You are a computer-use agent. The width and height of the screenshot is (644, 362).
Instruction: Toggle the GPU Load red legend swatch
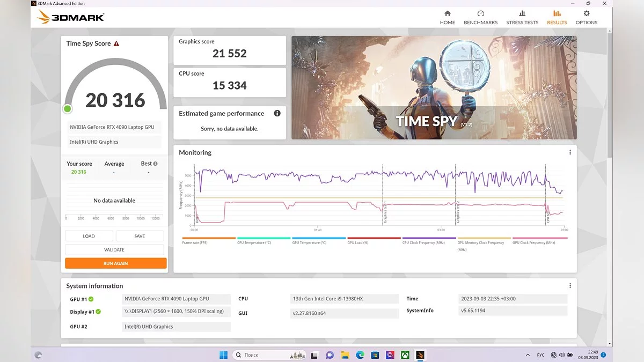point(374,238)
